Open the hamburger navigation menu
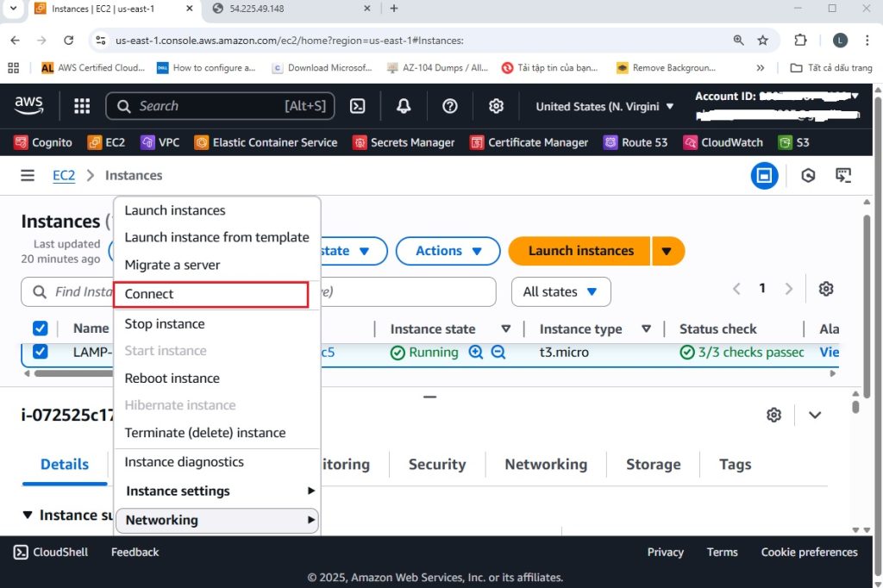Image resolution: width=883 pixels, height=588 pixels. [28, 176]
